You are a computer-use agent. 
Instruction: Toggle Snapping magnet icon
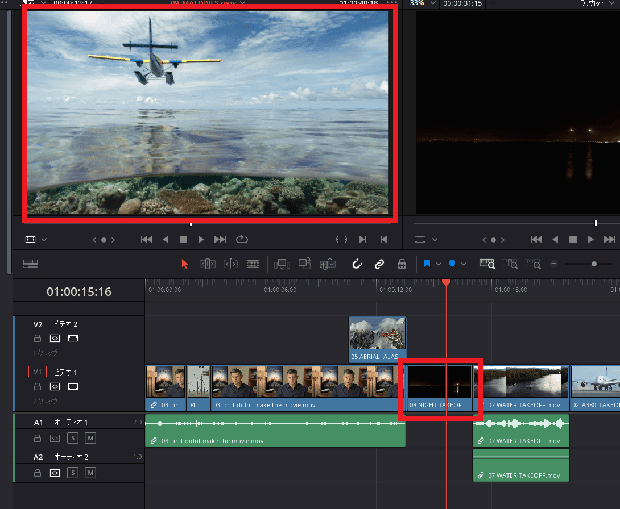coord(357,264)
